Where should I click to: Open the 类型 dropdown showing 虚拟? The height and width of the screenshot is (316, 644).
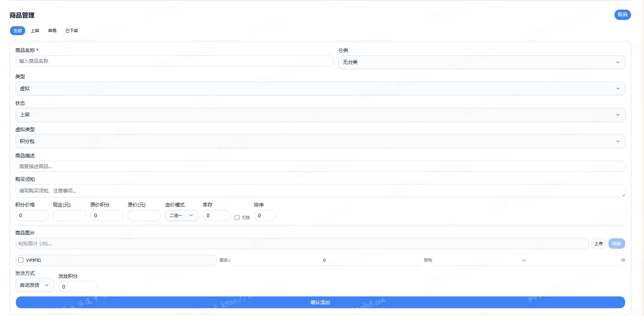click(x=320, y=88)
